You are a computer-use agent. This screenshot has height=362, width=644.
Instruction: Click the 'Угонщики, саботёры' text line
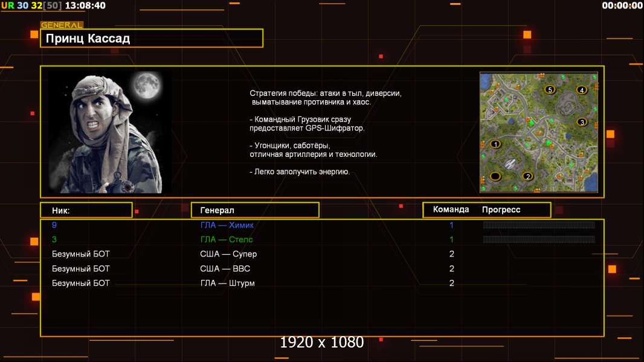click(x=290, y=145)
